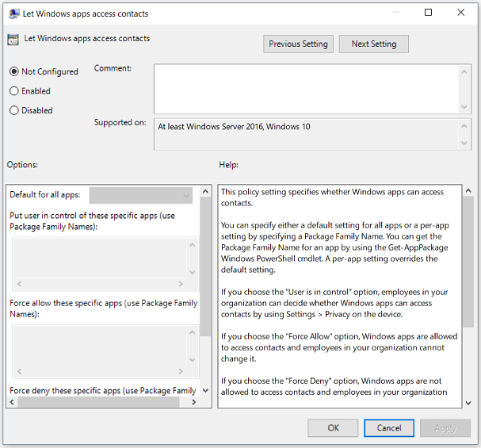481x448 pixels.
Task: Close the policy window
Action: [x=460, y=12]
